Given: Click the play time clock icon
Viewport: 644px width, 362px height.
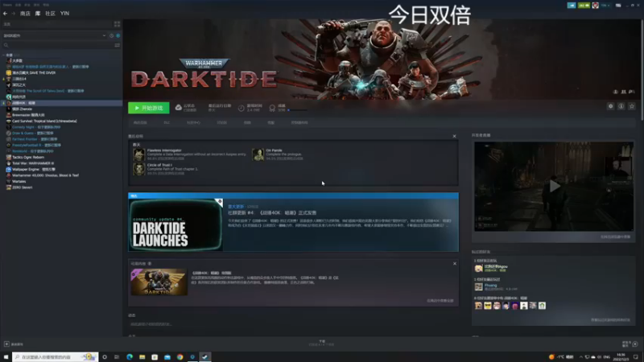Looking at the screenshot, I should click(241, 108).
